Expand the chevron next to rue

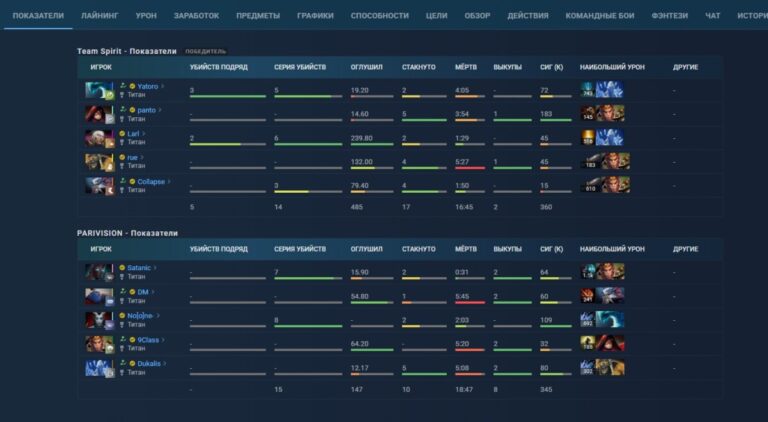tap(142, 158)
